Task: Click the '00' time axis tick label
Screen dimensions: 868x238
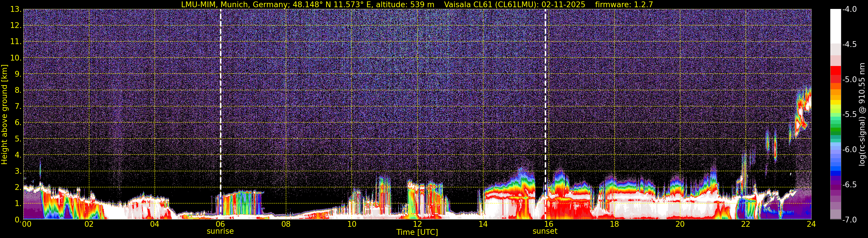Action: [26, 224]
